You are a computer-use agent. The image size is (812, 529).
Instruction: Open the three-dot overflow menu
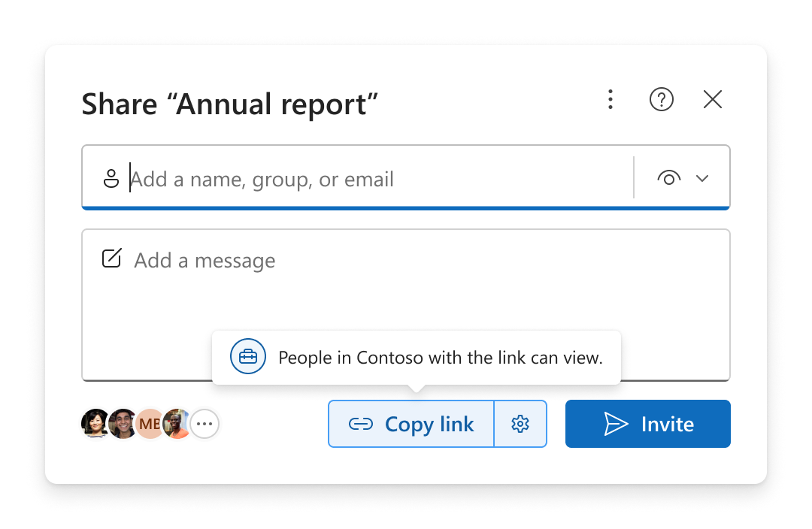[x=611, y=99]
